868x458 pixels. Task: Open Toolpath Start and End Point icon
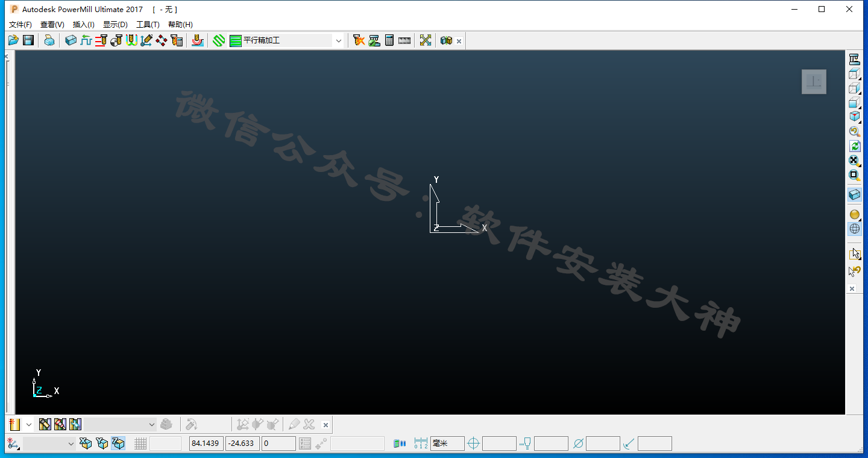pos(116,40)
